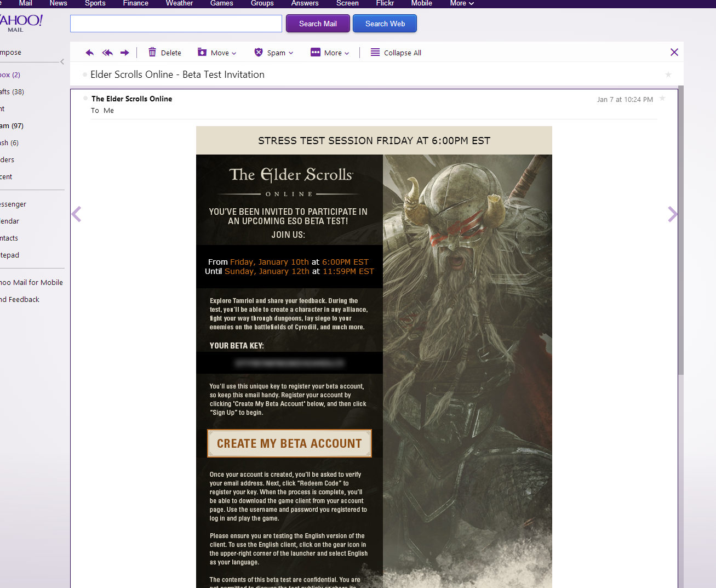This screenshot has width=716, height=588.
Task: Click the Delete trash icon
Action: pos(152,52)
